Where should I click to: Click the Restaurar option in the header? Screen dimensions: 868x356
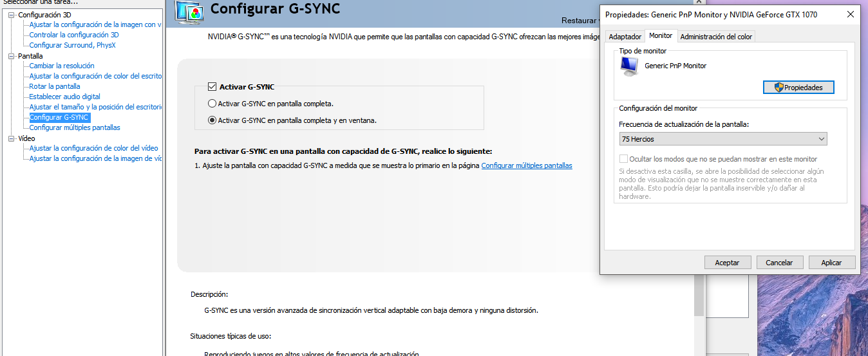pyautogui.click(x=580, y=21)
